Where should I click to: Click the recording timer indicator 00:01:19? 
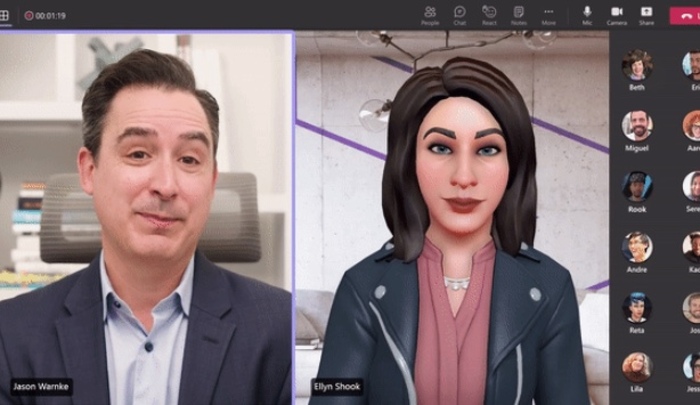click(45, 16)
